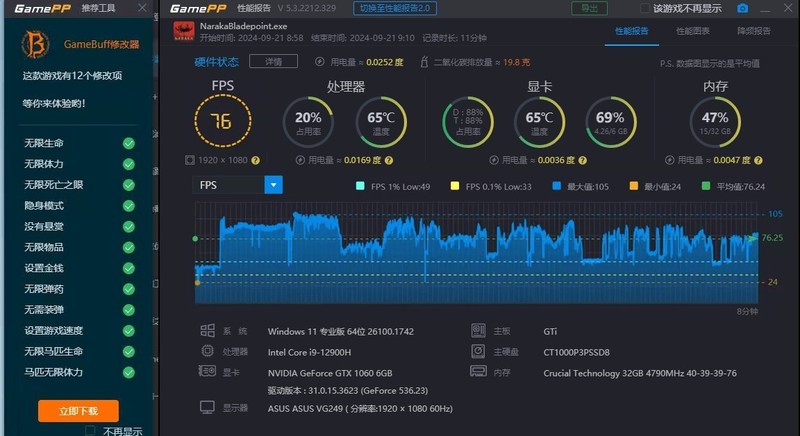Viewport: 800px width, 436px height.
Task: Click the CPU usage 20% gauge
Action: (x=308, y=122)
